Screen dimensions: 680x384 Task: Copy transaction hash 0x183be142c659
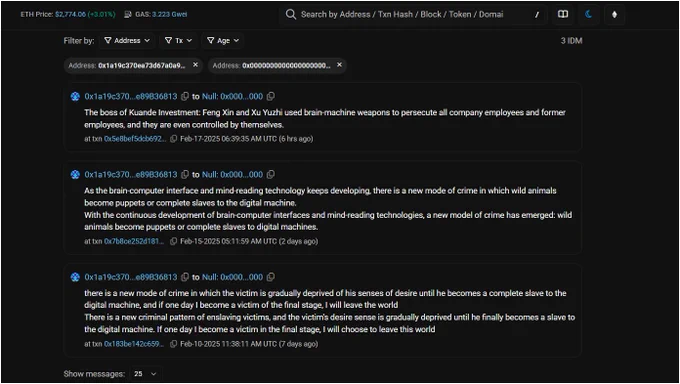pyautogui.click(x=173, y=344)
